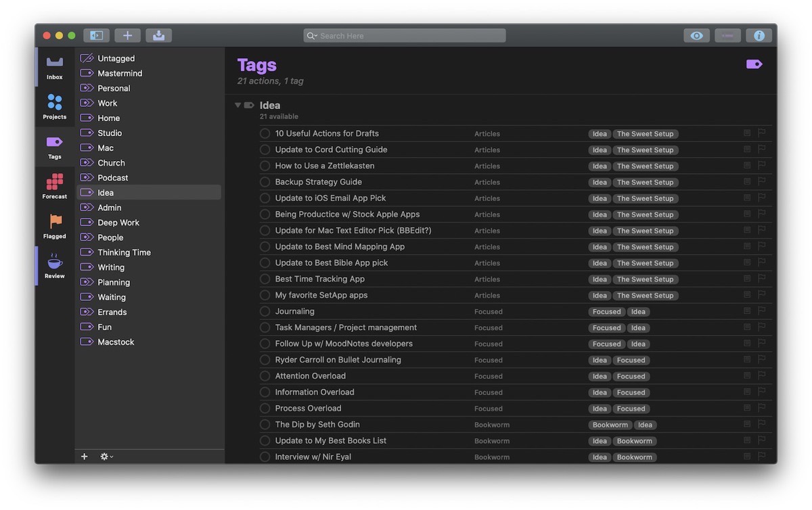Switch to the Inbox perspective
The height and width of the screenshot is (510, 812).
point(55,68)
